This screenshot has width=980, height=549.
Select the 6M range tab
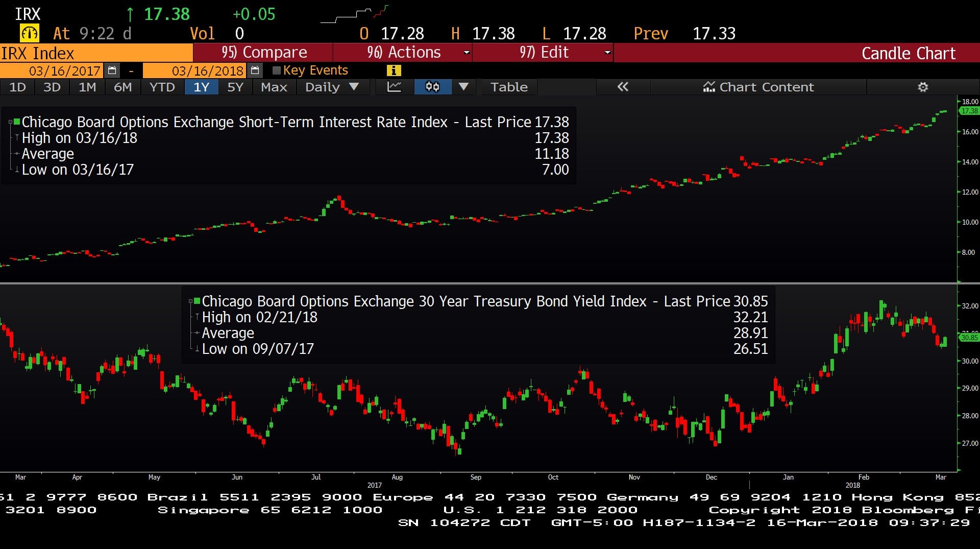pyautogui.click(x=122, y=87)
